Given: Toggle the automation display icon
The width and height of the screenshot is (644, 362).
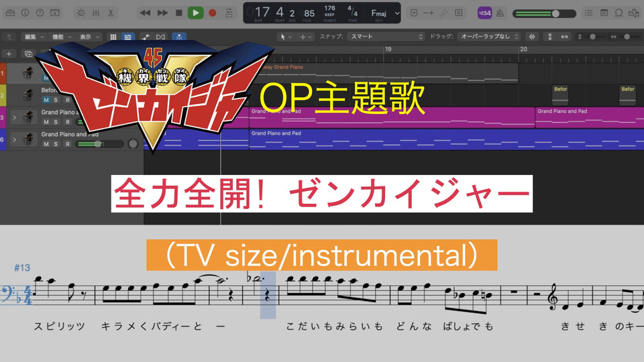Looking at the screenshot, I should (x=146, y=37).
